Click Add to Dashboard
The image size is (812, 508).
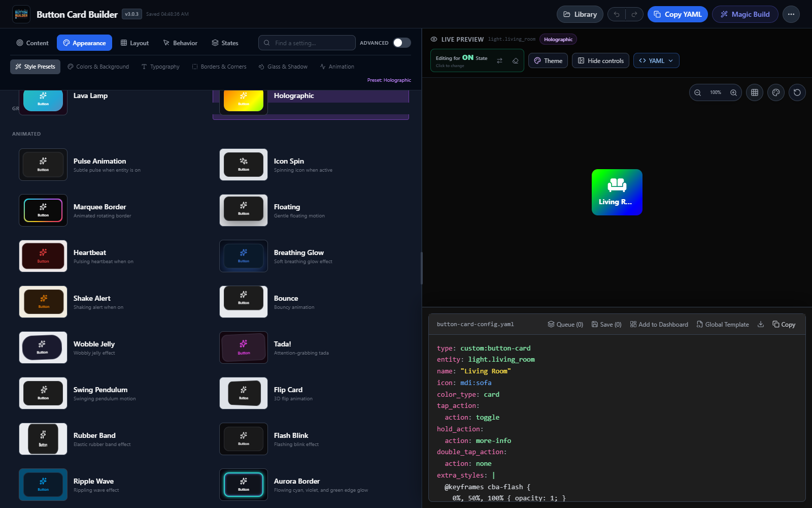coord(659,324)
